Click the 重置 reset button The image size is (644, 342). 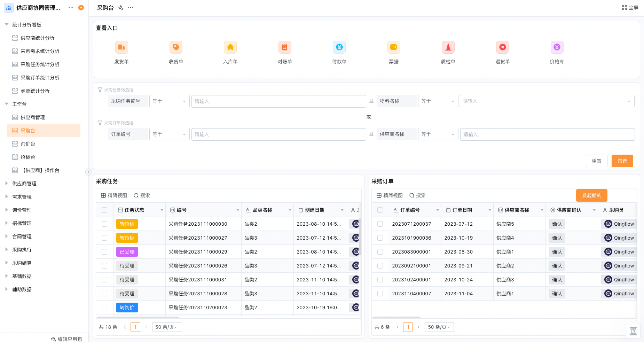point(597,161)
